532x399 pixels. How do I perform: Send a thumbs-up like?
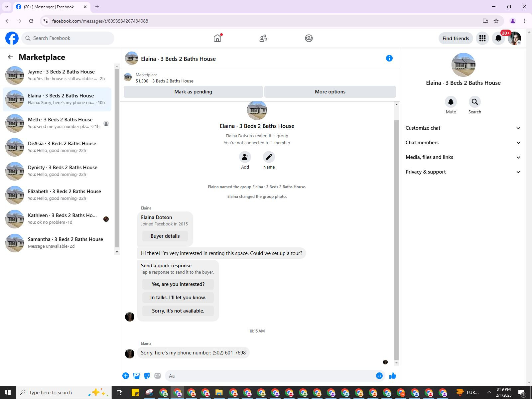coord(393,376)
